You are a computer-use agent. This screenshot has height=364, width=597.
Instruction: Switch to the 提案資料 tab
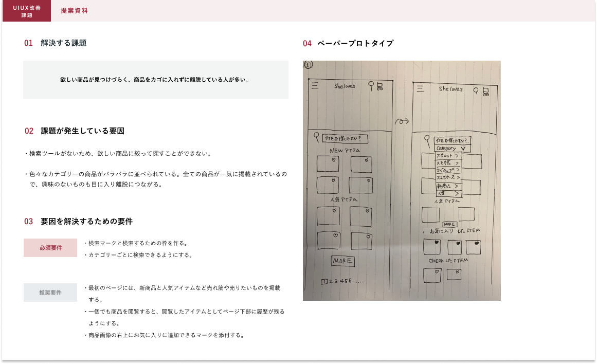[x=74, y=11]
